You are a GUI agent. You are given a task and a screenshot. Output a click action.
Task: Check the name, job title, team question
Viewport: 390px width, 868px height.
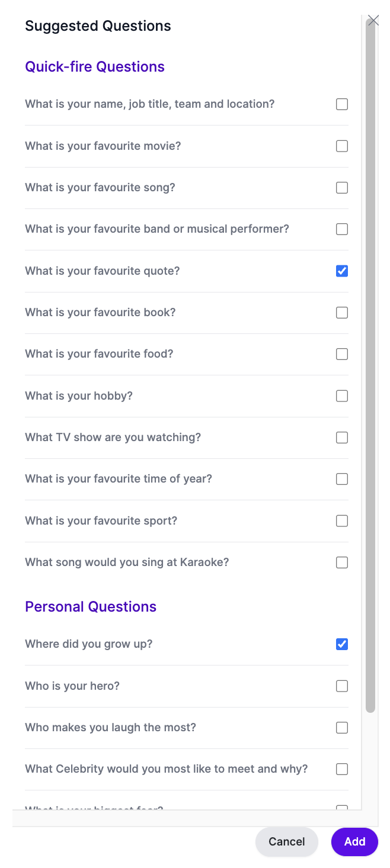[342, 104]
